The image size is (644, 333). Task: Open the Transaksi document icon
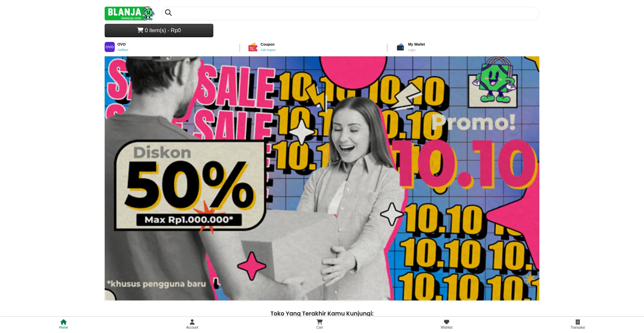(578, 322)
